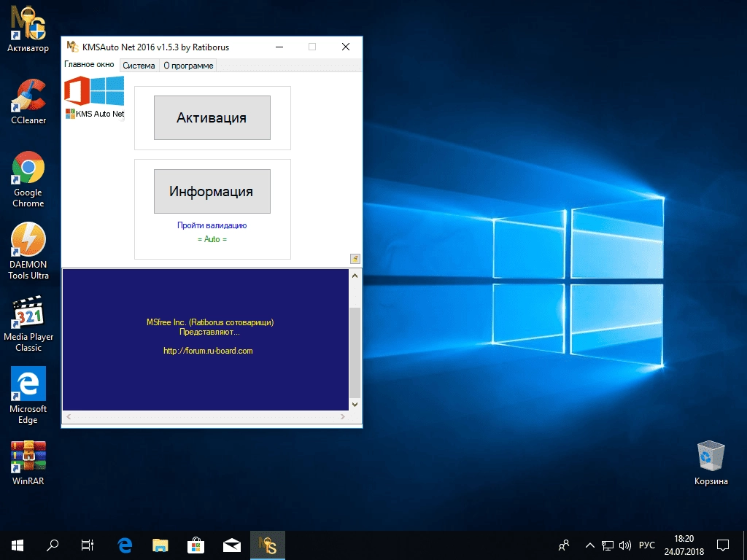Click KMSAuto title bar app icon
The width and height of the screenshot is (747, 560).
[72, 47]
